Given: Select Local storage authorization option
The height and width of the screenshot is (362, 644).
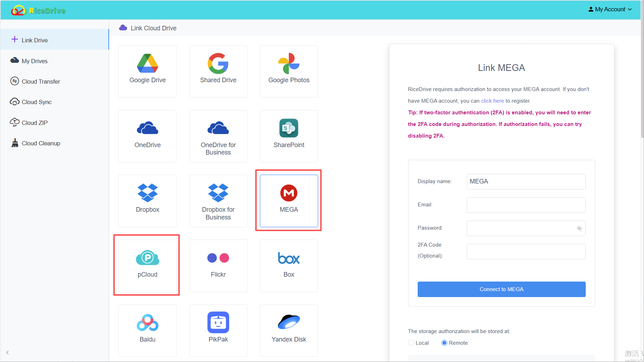Looking at the screenshot, I should [411, 343].
